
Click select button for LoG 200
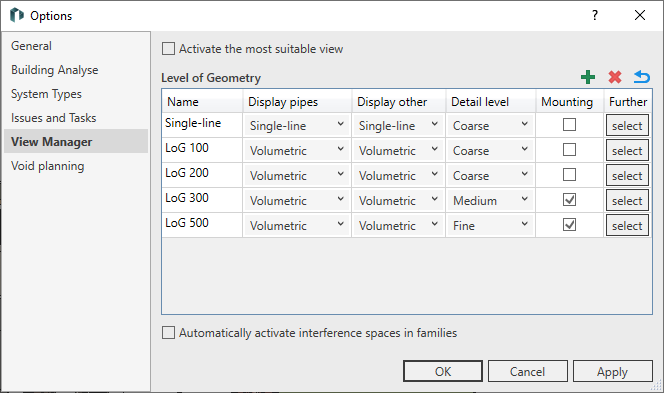(x=627, y=175)
